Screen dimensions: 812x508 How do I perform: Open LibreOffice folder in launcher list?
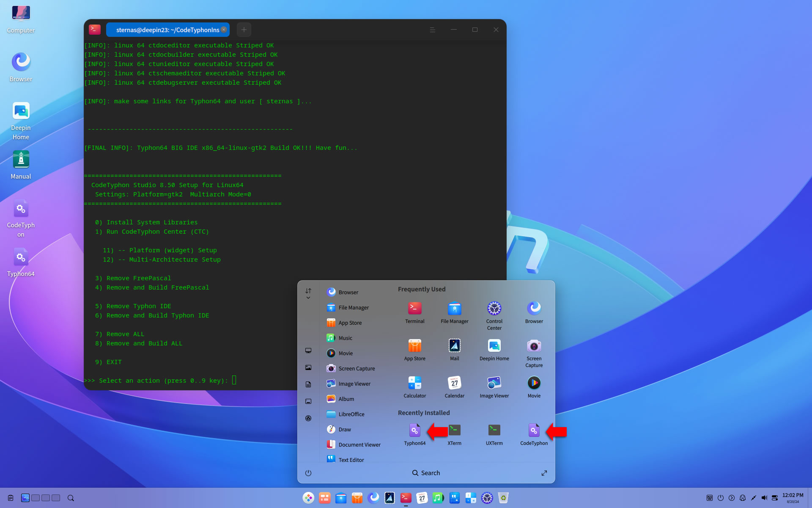pos(355,414)
